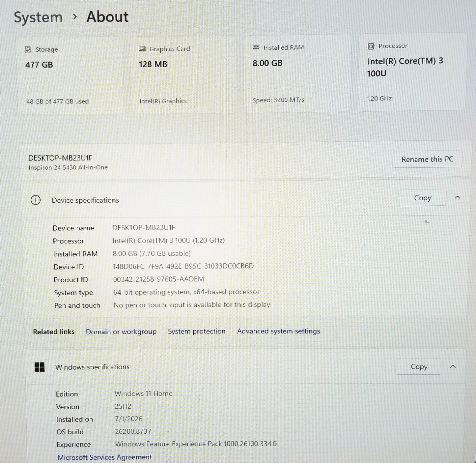The width and height of the screenshot is (476, 463).
Task: Click the 8.00 GB (7.70 GB usable) value
Action: point(152,253)
